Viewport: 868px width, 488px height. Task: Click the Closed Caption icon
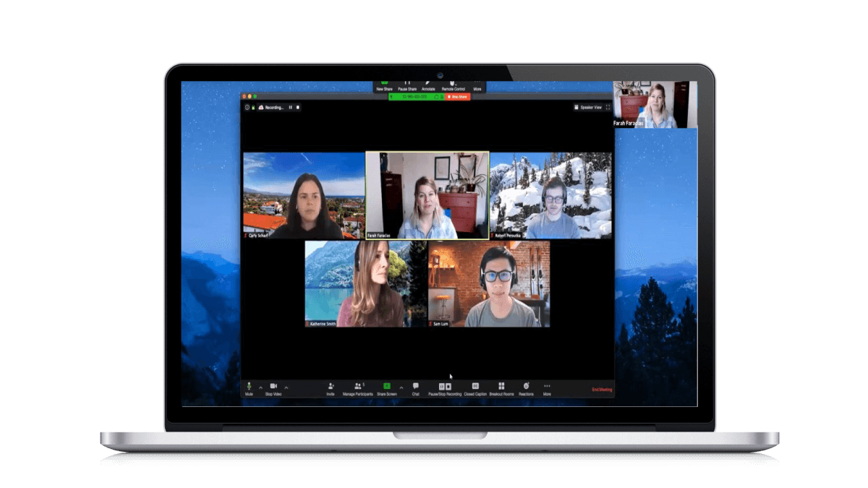475,387
